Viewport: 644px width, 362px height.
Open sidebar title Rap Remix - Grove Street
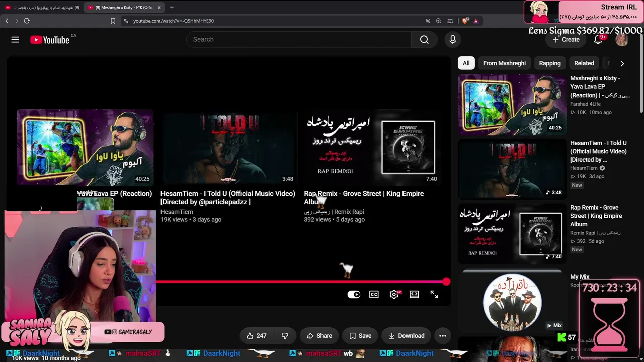coord(596,216)
